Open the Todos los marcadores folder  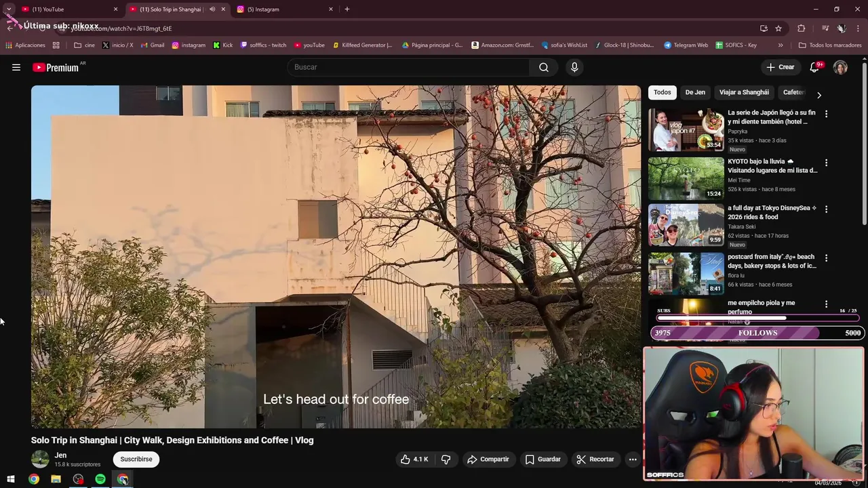point(830,45)
